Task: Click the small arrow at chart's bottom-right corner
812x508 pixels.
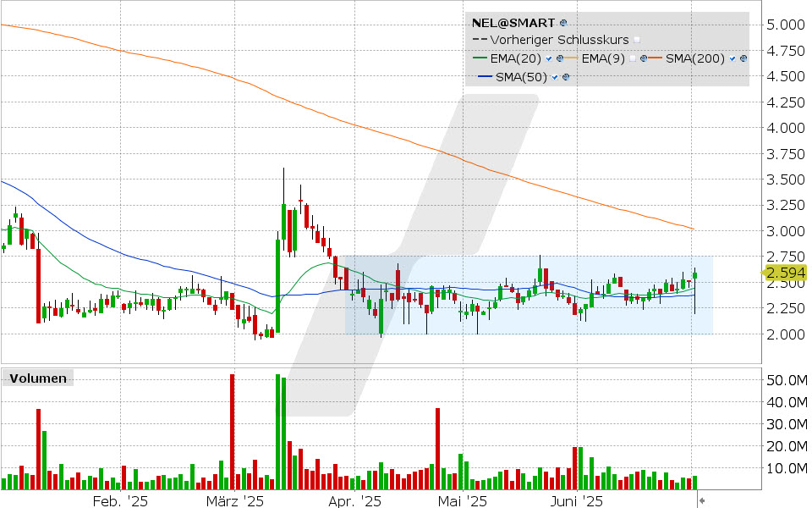Action: coord(702,500)
